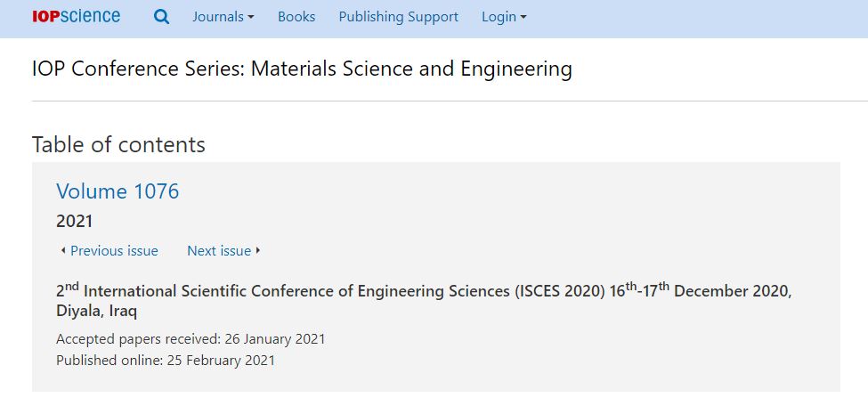The width and height of the screenshot is (868, 414).
Task: Click the IOP Conference Series journal title
Action: click(x=303, y=69)
